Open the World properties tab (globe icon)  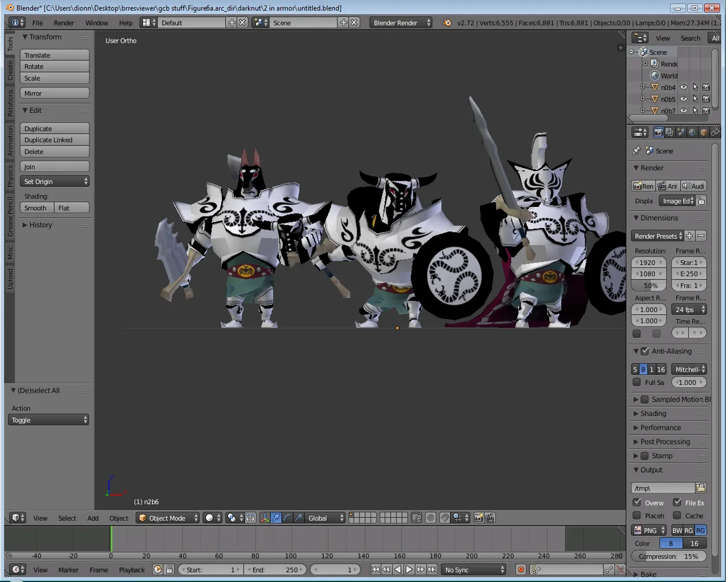tap(692, 132)
